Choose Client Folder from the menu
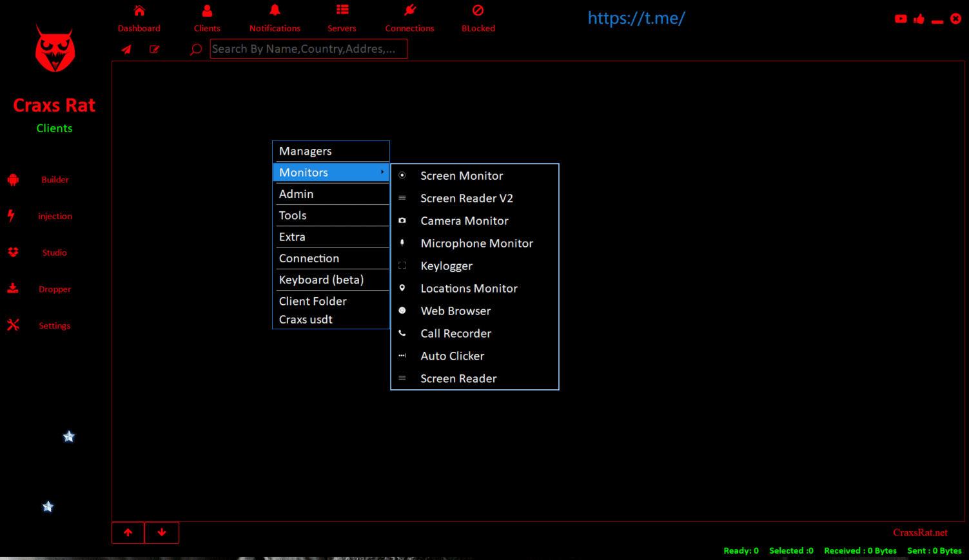The image size is (969, 560). 331,301
